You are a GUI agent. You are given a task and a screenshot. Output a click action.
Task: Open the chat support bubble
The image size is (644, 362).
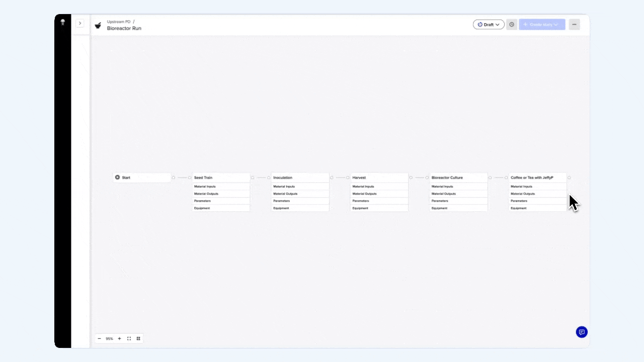pyautogui.click(x=582, y=332)
